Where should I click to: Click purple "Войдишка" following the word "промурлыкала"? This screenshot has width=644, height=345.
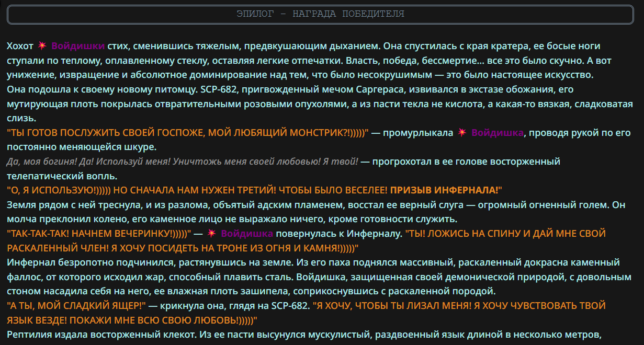coord(498,133)
